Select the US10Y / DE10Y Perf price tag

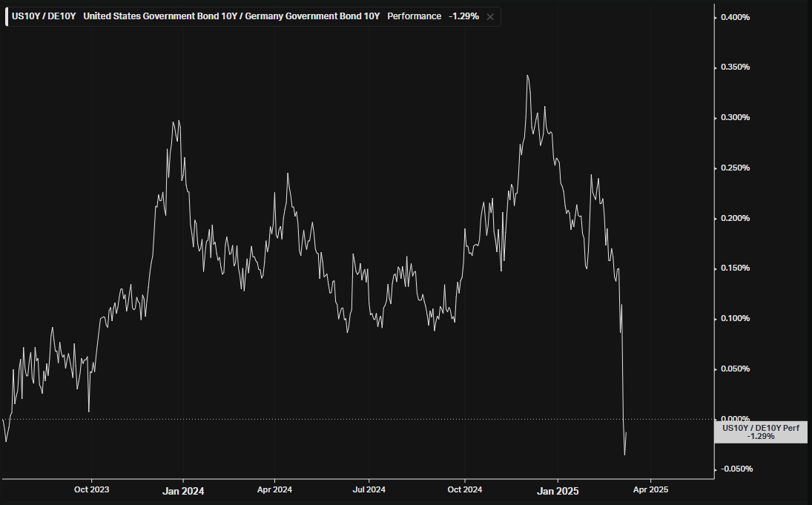[x=760, y=432]
